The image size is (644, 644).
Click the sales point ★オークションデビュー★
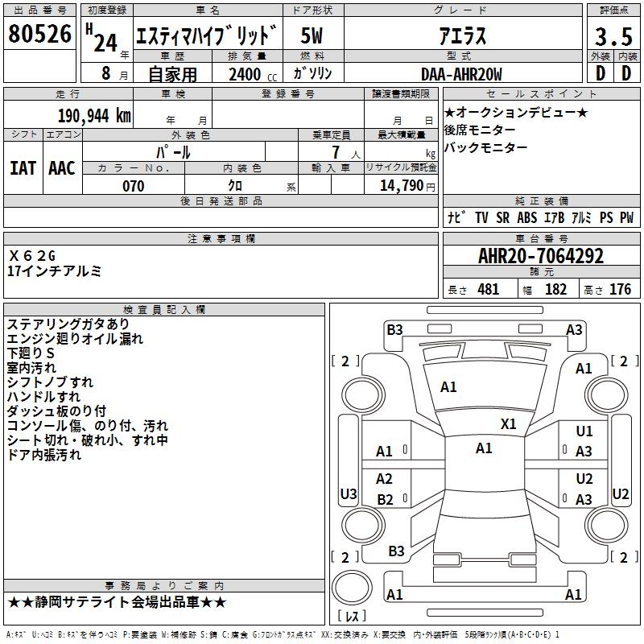tap(516, 112)
